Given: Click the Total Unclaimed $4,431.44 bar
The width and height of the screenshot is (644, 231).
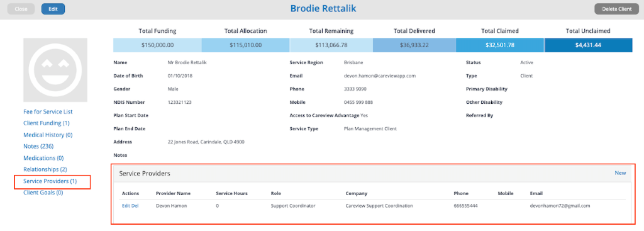Looking at the screenshot, I should tap(588, 45).
